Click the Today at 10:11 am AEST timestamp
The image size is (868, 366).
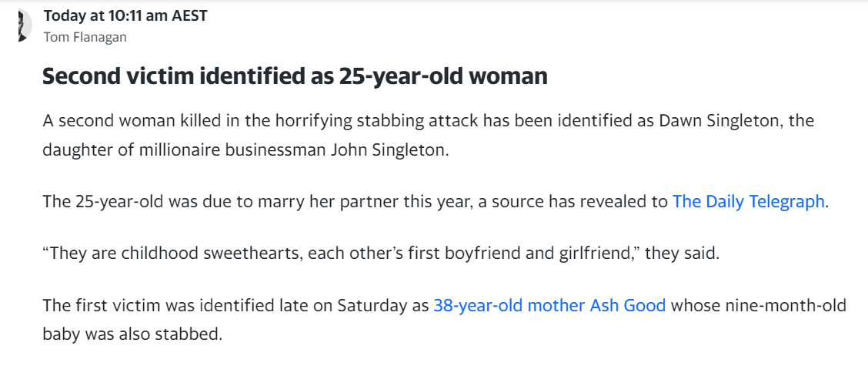[125, 15]
